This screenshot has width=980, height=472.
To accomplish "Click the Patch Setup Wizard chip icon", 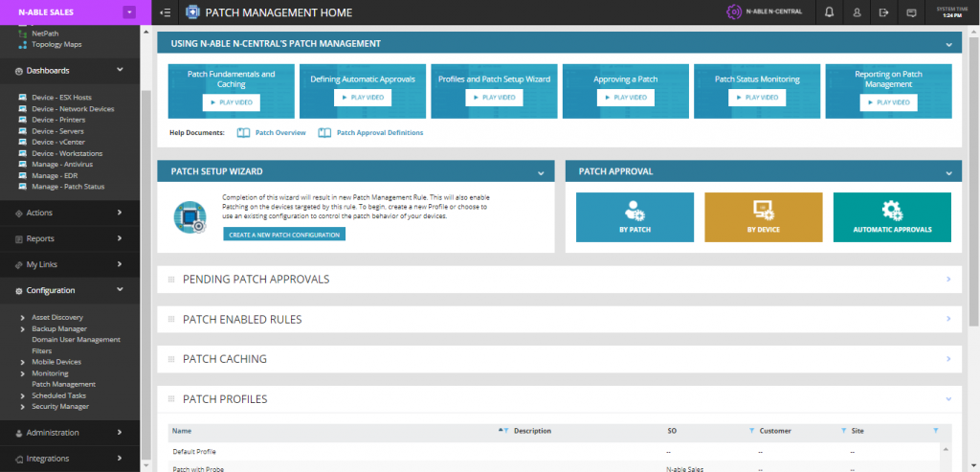I will 189,217.
